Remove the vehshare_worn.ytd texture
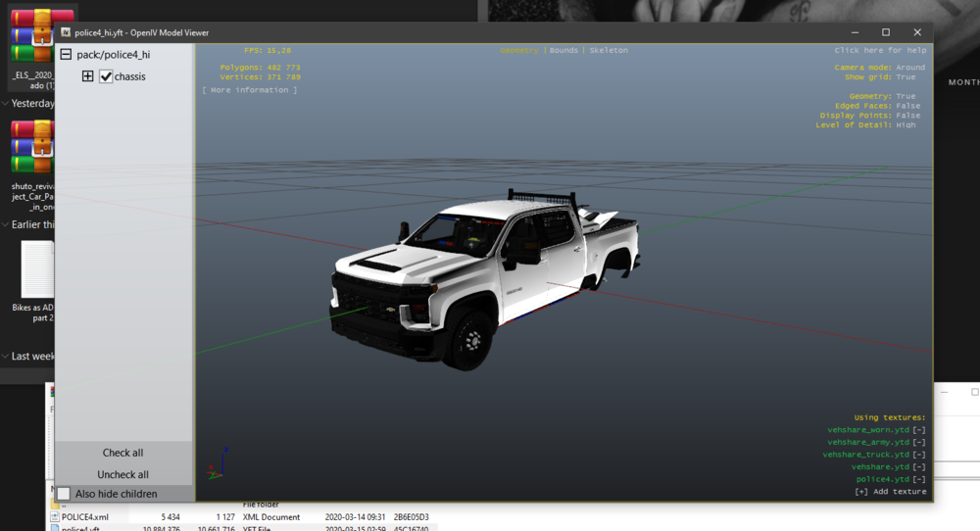Image resolution: width=980 pixels, height=531 pixels. pos(918,429)
